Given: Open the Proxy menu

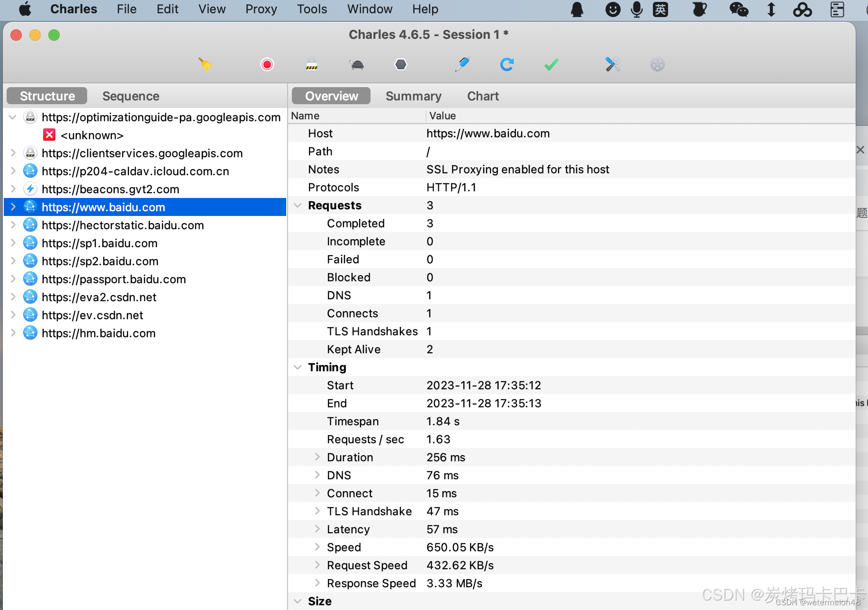Looking at the screenshot, I should pyautogui.click(x=261, y=9).
